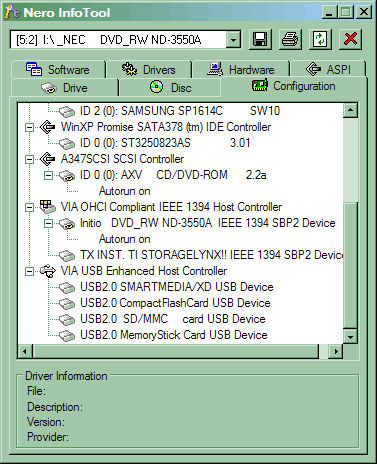377x464 pixels.
Task: Click the horizontal scrollbar right arrow
Action: point(336,351)
